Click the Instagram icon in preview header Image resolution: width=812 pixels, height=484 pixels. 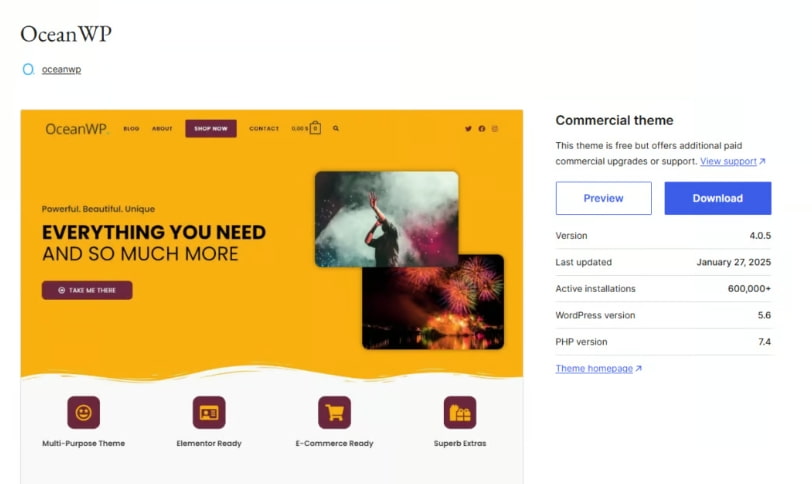495,129
